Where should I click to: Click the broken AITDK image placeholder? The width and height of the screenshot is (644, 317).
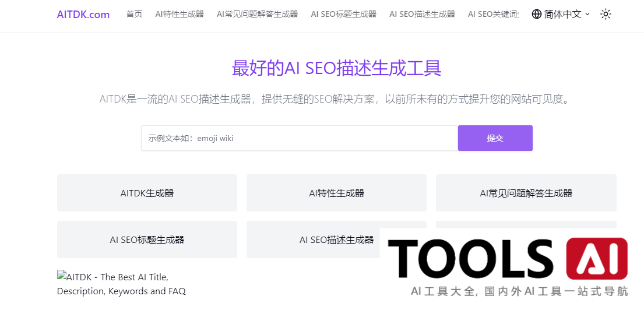pyautogui.click(x=121, y=283)
